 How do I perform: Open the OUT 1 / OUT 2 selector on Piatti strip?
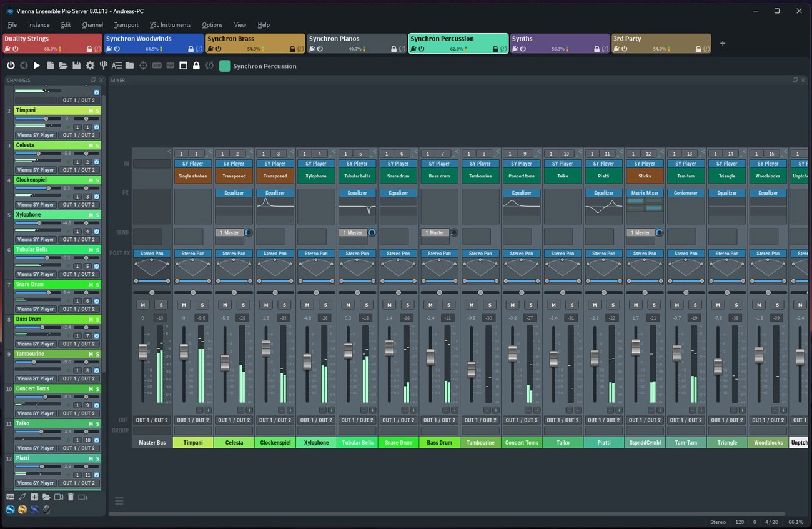click(604, 420)
